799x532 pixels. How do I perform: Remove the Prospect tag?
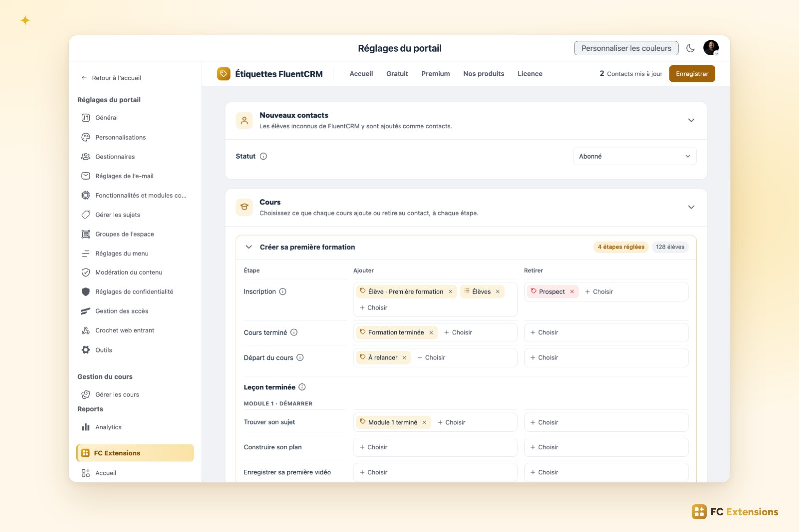[572, 292]
